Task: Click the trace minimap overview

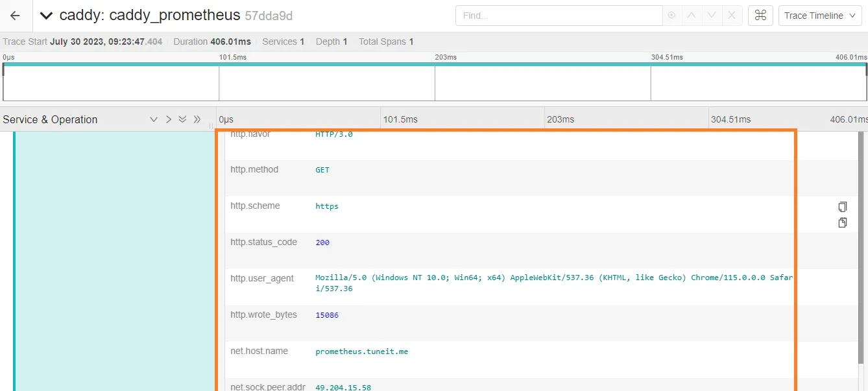Action: tap(434, 82)
